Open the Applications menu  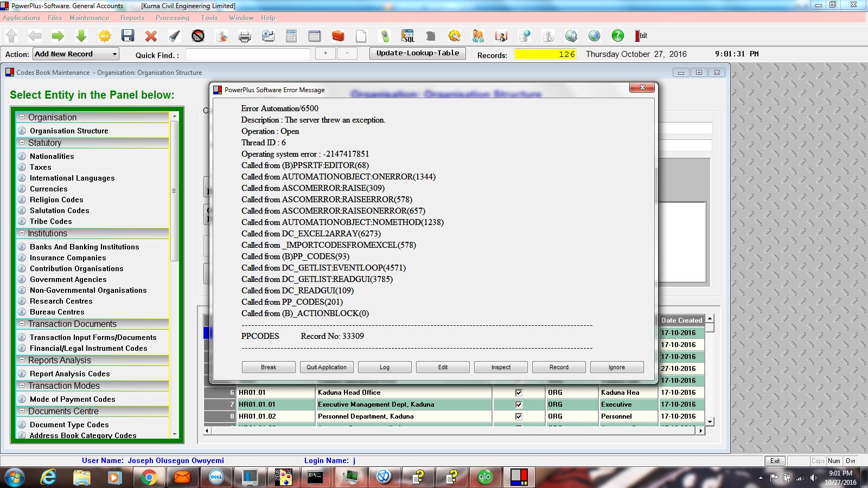pyautogui.click(x=21, y=17)
